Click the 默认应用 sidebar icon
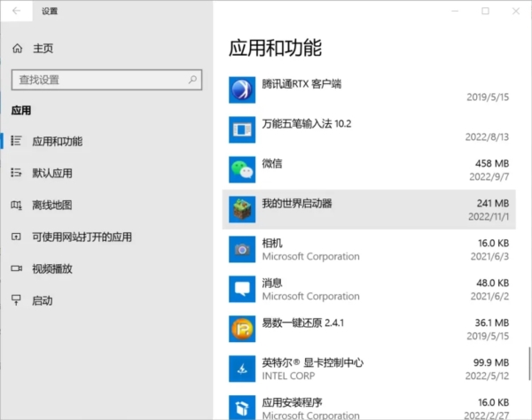532x420 pixels. point(16,173)
